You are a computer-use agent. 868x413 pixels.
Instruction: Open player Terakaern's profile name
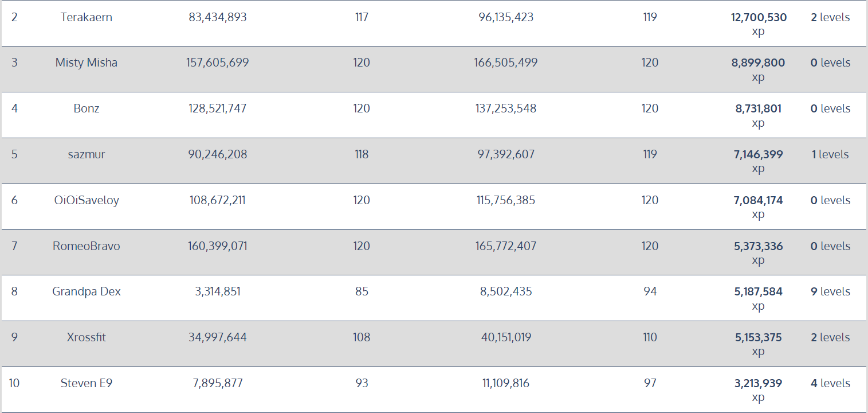tap(87, 17)
